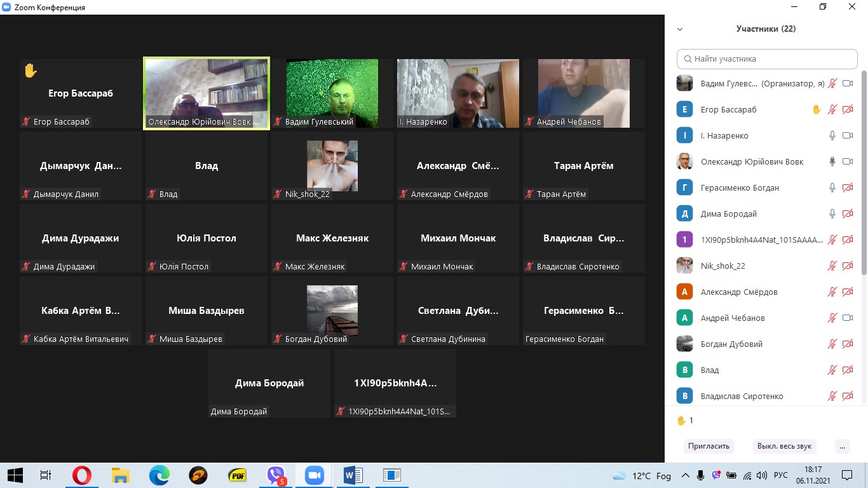Click Андрей Чебанов's name in participants list

pyautogui.click(x=733, y=318)
